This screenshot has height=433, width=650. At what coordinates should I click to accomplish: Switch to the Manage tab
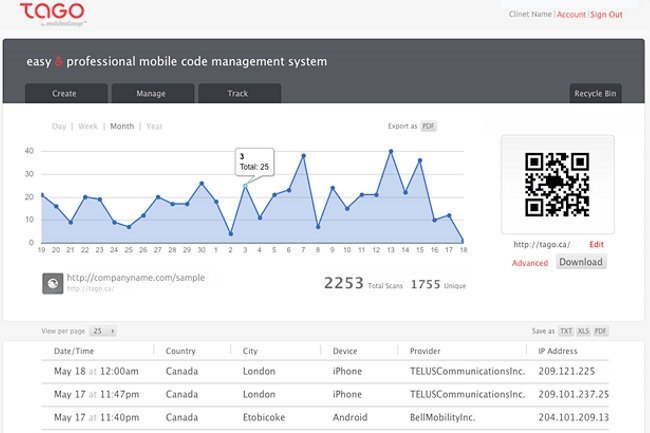(x=153, y=93)
